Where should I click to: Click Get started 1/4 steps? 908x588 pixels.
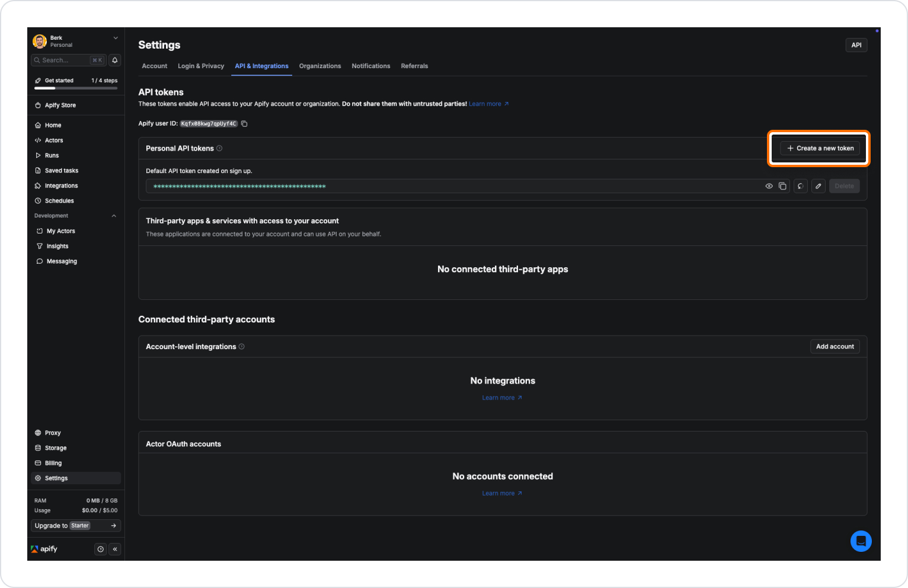tap(76, 81)
